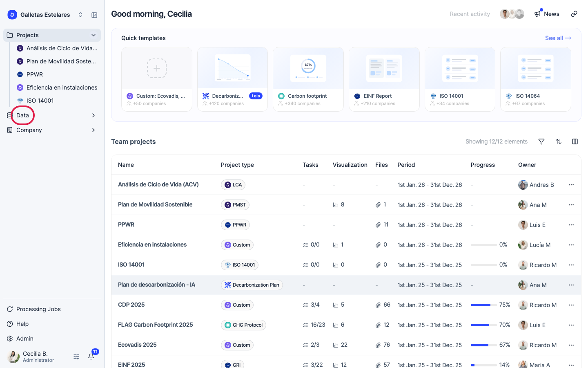588x368 pixels.
Task: Click the 70% progress bar of FLAG Carbon Footprint
Action: [484, 325]
